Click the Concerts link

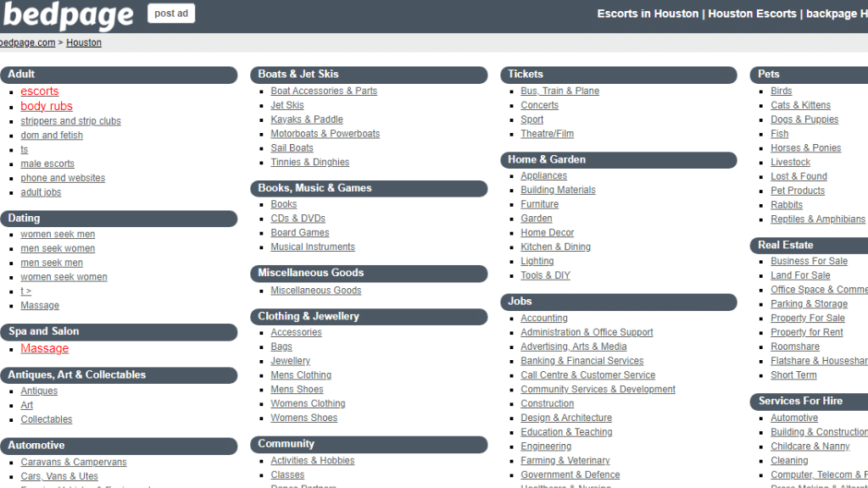[x=539, y=105]
